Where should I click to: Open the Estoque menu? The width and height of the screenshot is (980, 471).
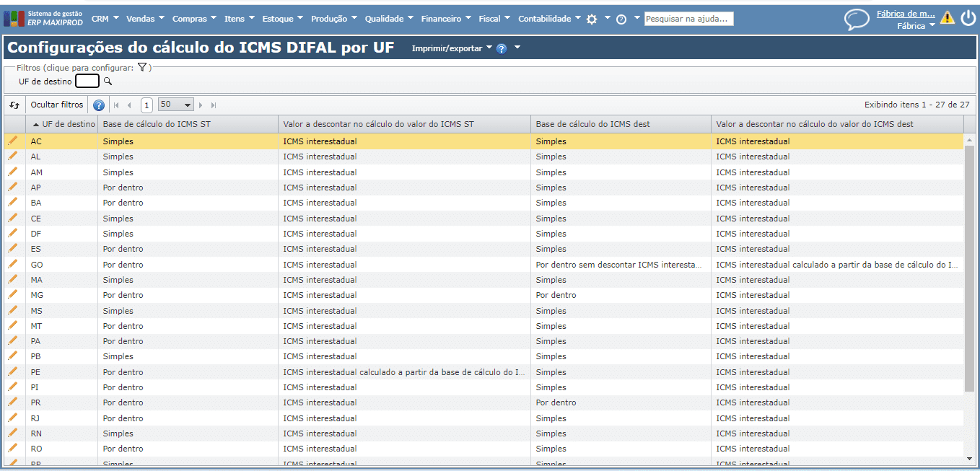[282, 19]
